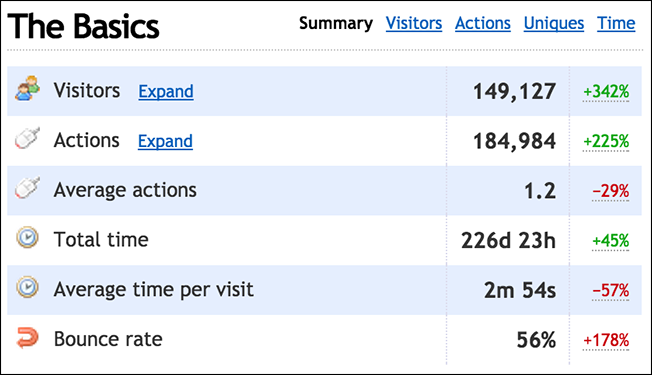Click the +45% total time change
The height and width of the screenshot is (375, 652).
pyautogui.click(x=610, y=241)
